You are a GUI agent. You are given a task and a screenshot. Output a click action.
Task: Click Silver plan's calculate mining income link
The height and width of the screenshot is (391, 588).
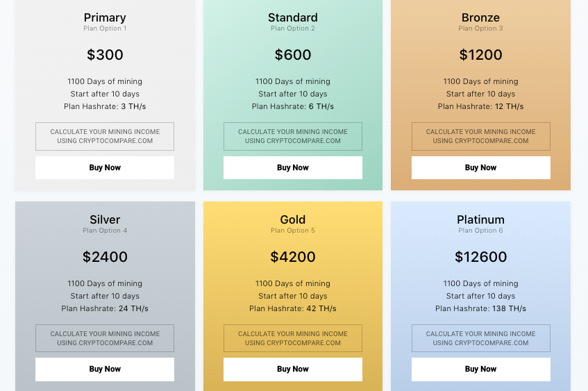105,338
